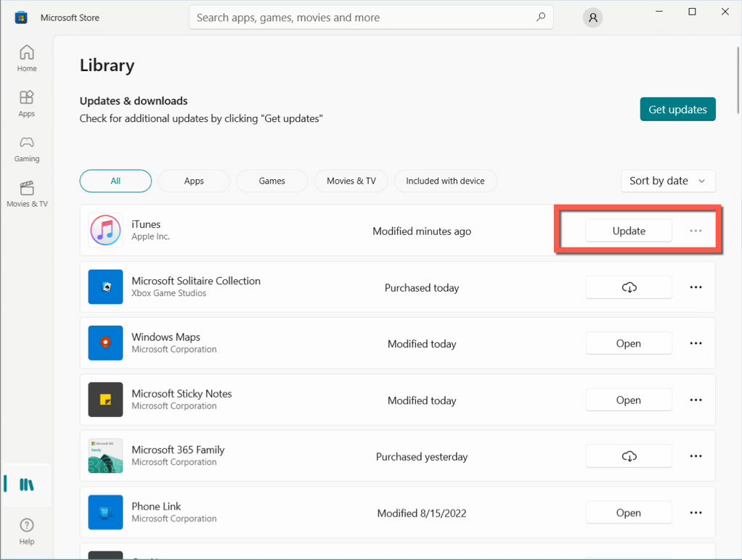
Task: Download Microsoft Solitaire Collection via cloud icon
Action: click(629, 287)
